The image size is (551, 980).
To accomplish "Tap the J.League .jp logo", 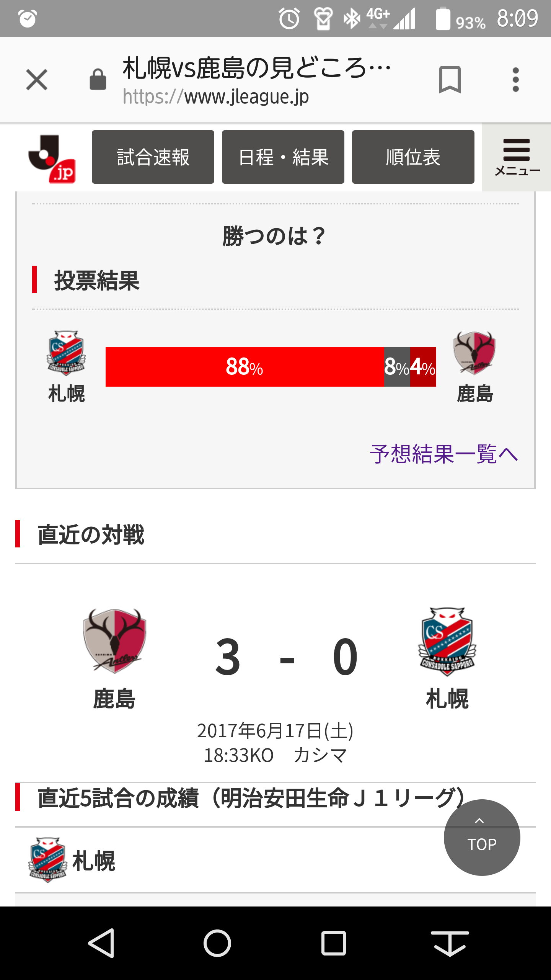I will pos(52,159).
